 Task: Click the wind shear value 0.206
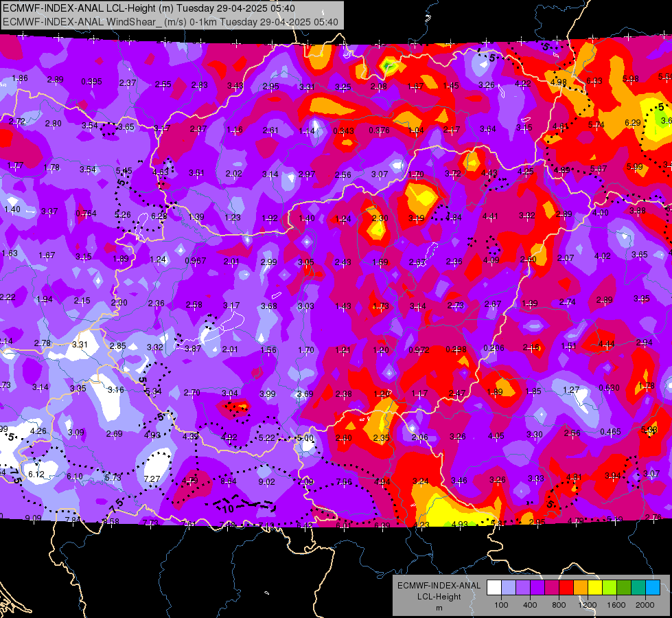pos(494,348)
